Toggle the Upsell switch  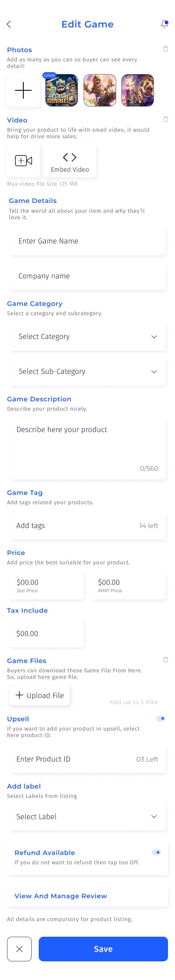pyautogui.click(x=161, y=718)
